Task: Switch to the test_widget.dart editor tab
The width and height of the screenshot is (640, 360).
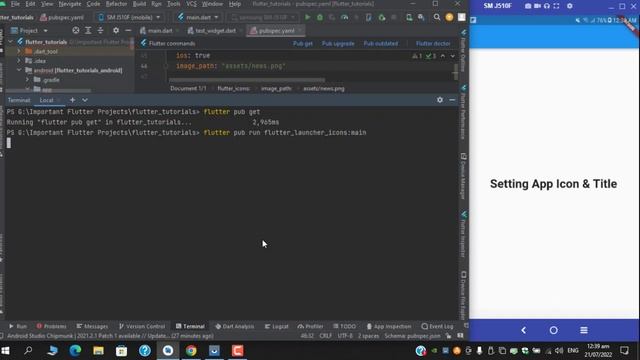Action: [215, 31]
